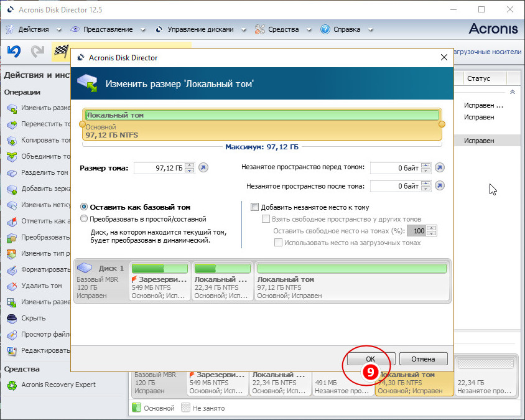Click the convert volume icon in sidebar
Screen dimensions: 525x420
coord(12,238)
